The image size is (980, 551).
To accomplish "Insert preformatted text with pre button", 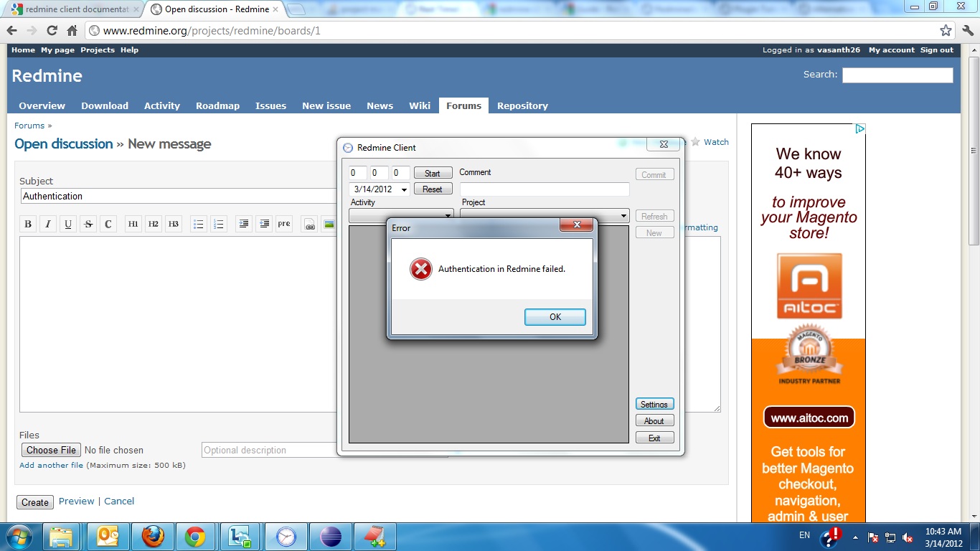I will [x=284, y=224].
